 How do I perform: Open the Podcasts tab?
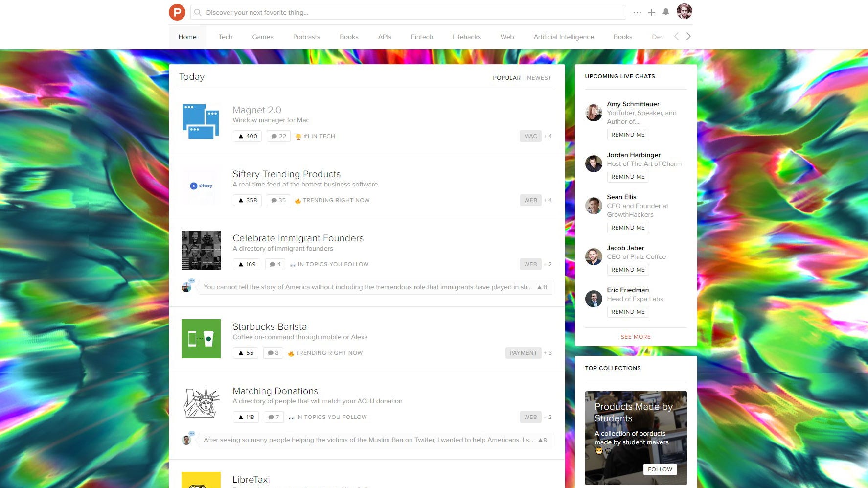pos(306,37)
